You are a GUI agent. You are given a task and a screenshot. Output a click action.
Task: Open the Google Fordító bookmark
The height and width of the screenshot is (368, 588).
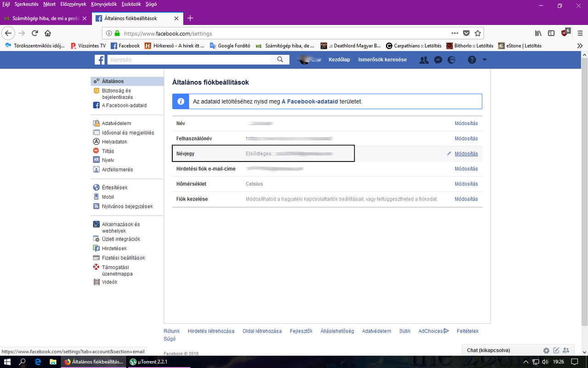230,46
